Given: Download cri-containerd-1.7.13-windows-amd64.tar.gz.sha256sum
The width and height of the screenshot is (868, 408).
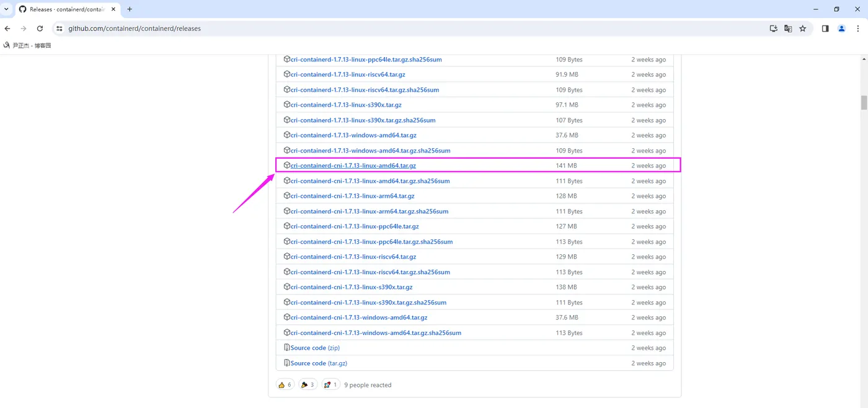Looking at the screenshot, I should pos(370,151).
